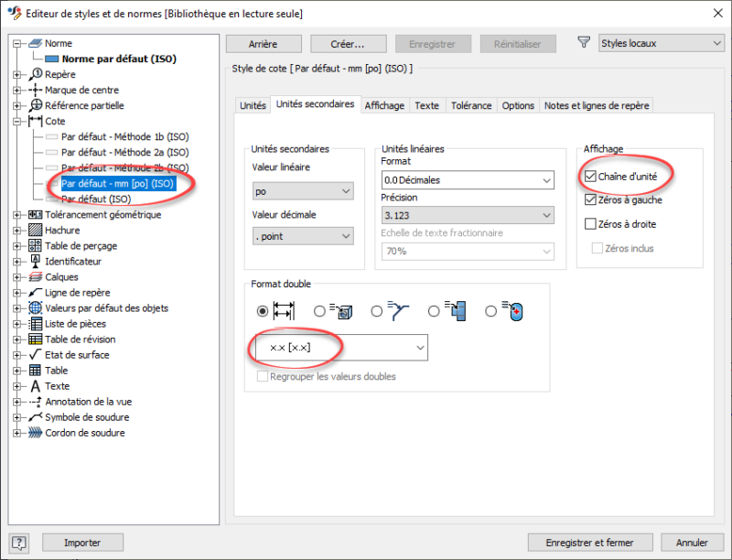This screenshot has width=732, height=560.
Task: Select the Etat de surface icon
Action: coord(36,355)
